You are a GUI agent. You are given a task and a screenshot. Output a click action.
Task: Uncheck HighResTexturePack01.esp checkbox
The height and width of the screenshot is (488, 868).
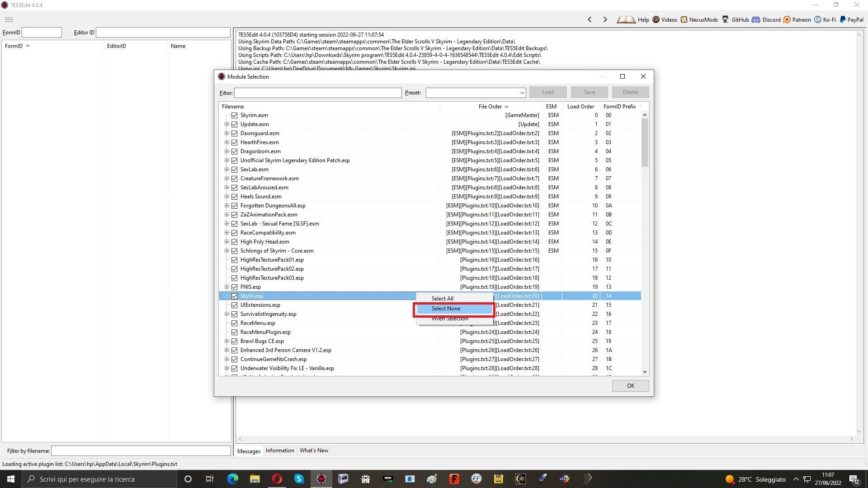[x=234, y=260]
